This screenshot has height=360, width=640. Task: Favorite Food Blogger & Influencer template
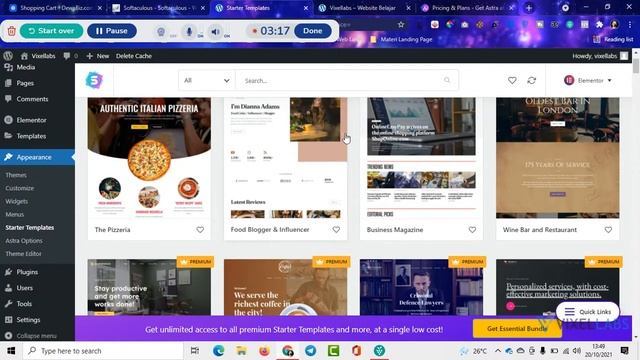(336, 230)
